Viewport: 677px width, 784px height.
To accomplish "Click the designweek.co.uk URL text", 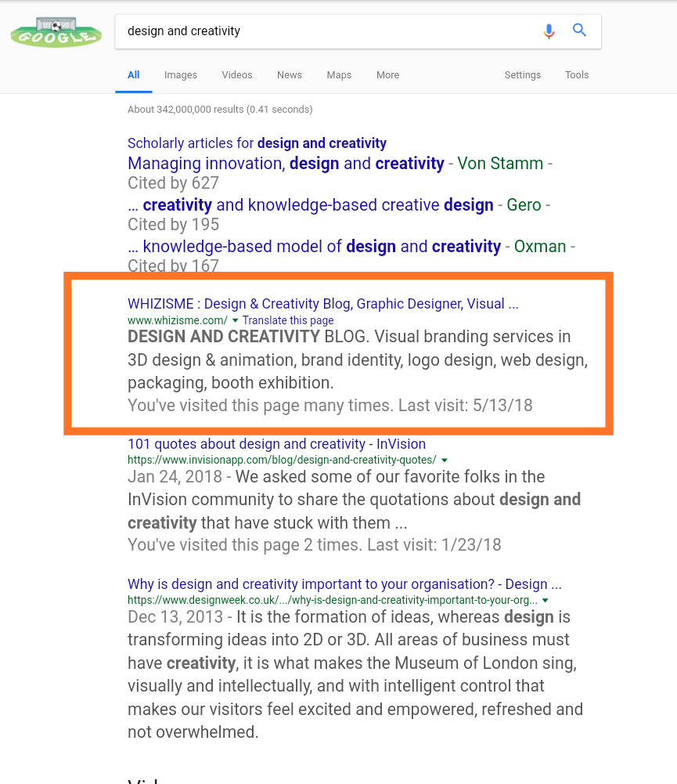I will (333, 600).
